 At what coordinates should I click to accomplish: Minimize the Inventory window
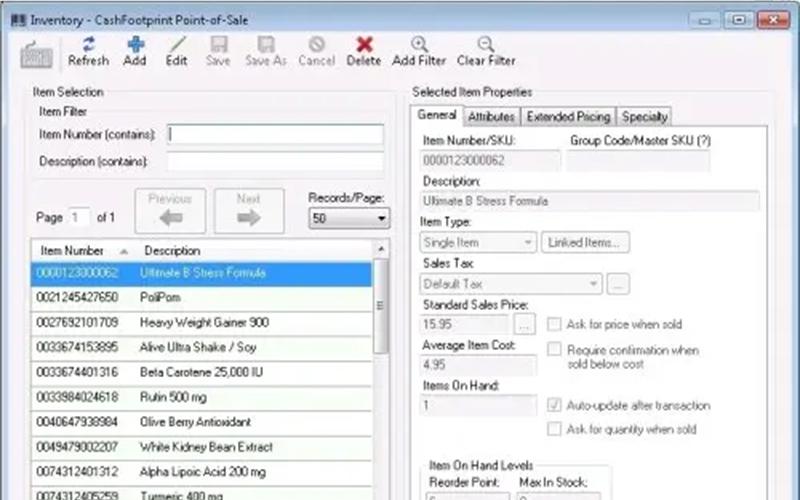point(705,20)
